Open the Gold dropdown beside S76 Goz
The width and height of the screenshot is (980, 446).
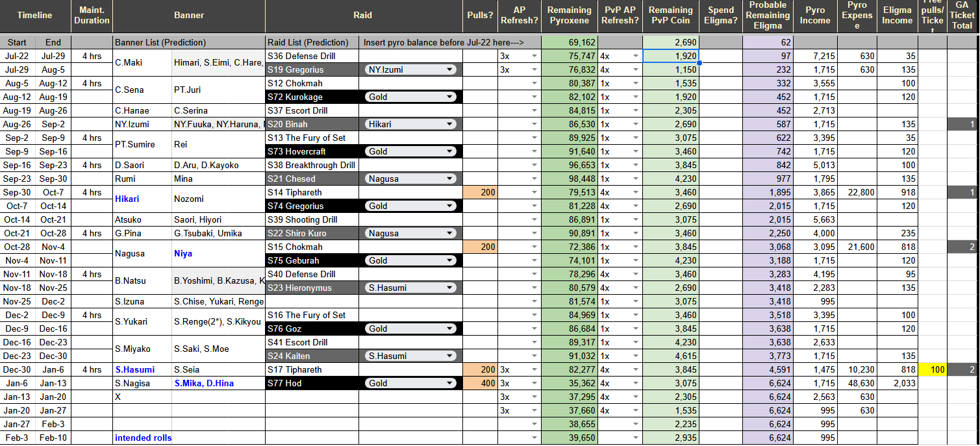tap(410, 328)
